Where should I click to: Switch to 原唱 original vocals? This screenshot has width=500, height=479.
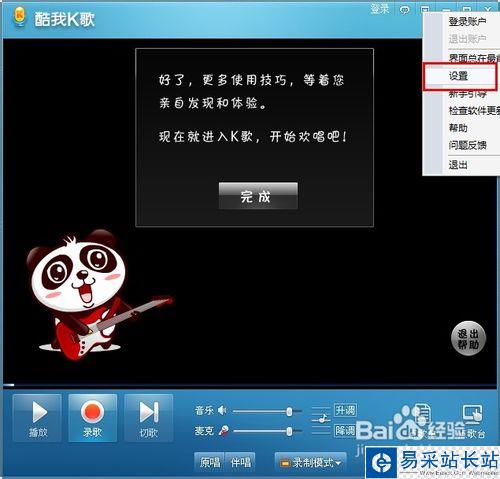pos(210,462)
